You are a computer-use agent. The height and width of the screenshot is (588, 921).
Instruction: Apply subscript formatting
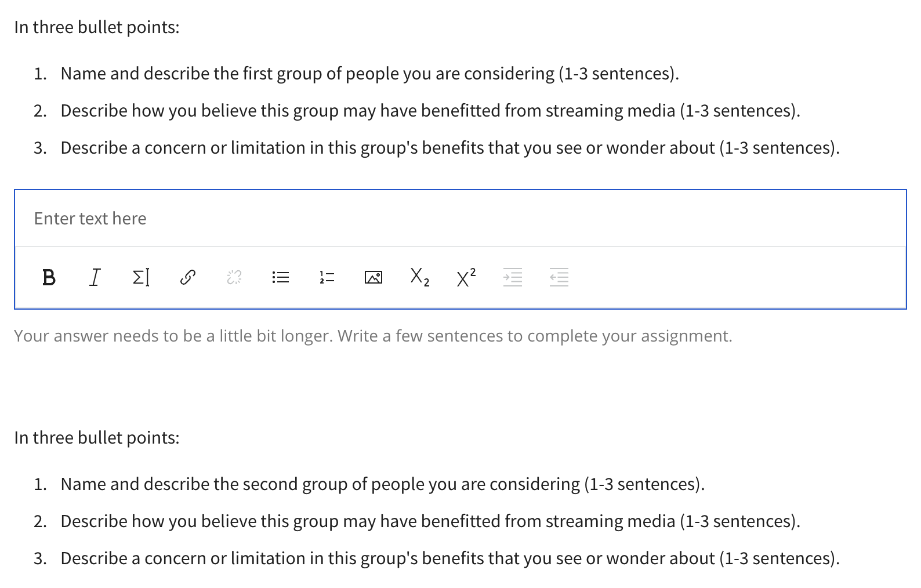[420, 278]
